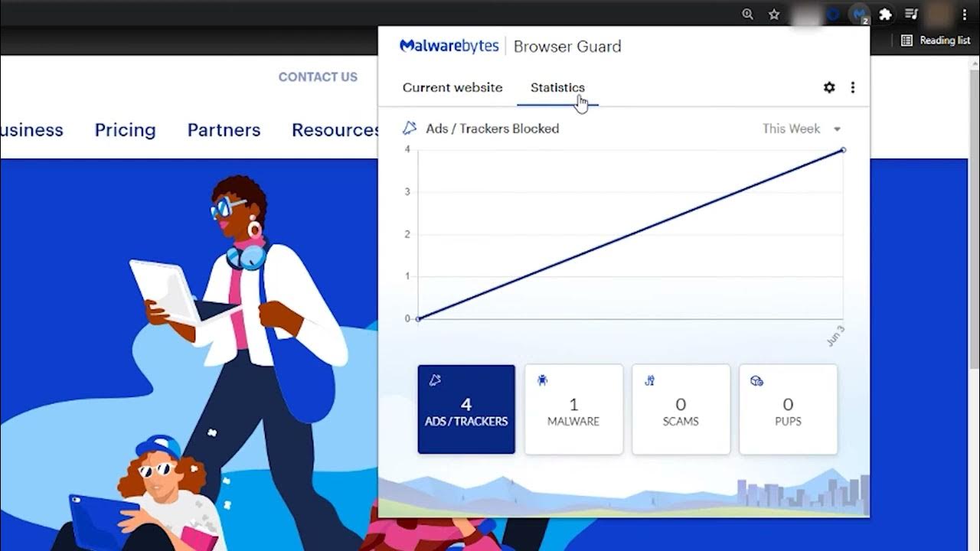Image resolution: width=980 pixels, height=551 pixels.
Task: Expand the This Week period dropdown
Action: [801, 129]
